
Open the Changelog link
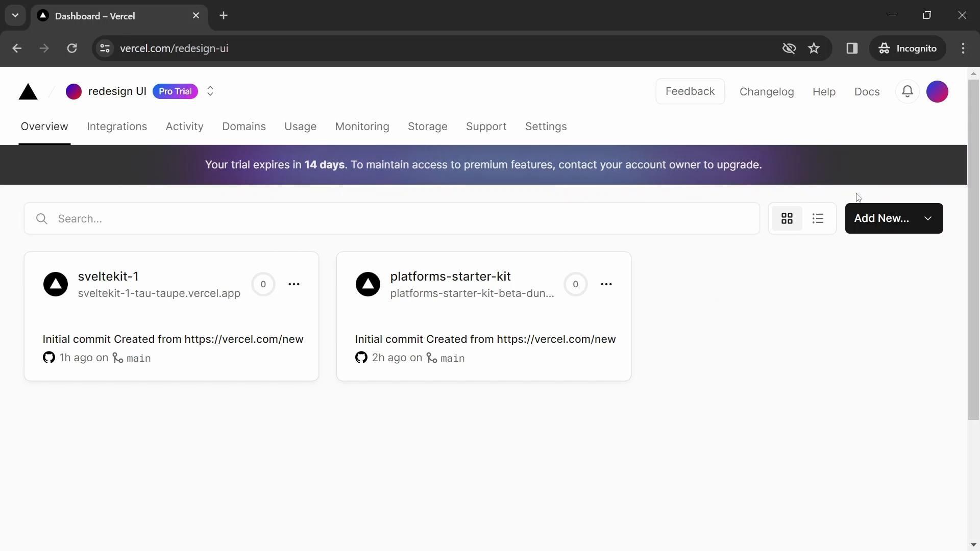(x=766, y=92)
